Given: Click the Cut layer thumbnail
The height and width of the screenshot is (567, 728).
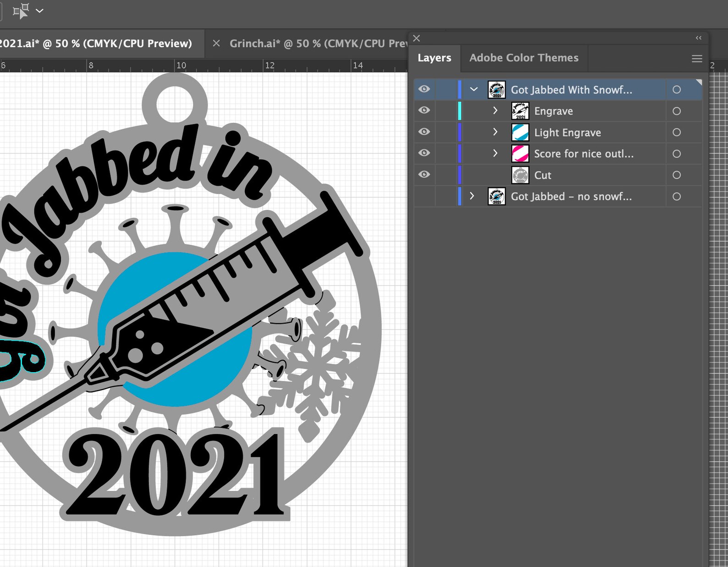Looking at the screenshot, I should 520,175.
